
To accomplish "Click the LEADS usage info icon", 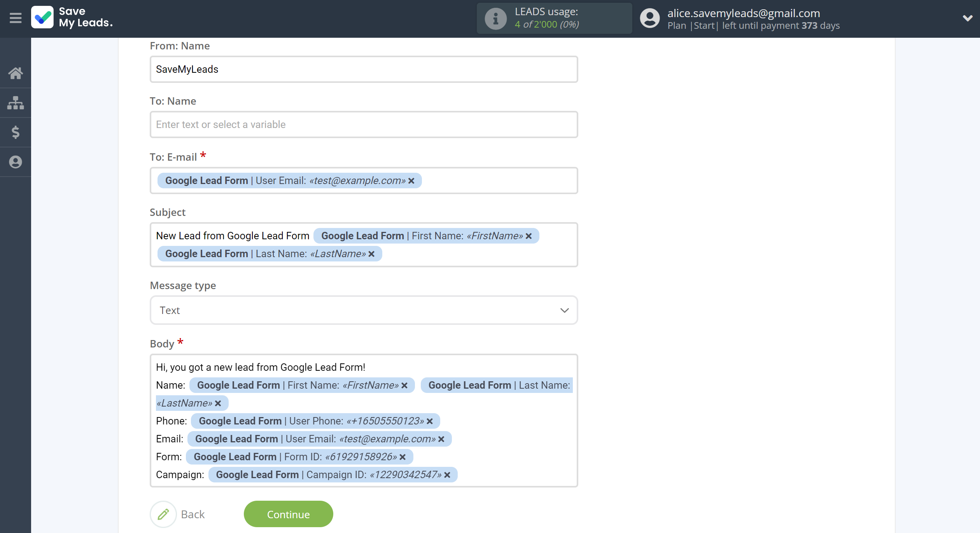I will (x=495, y=18).
